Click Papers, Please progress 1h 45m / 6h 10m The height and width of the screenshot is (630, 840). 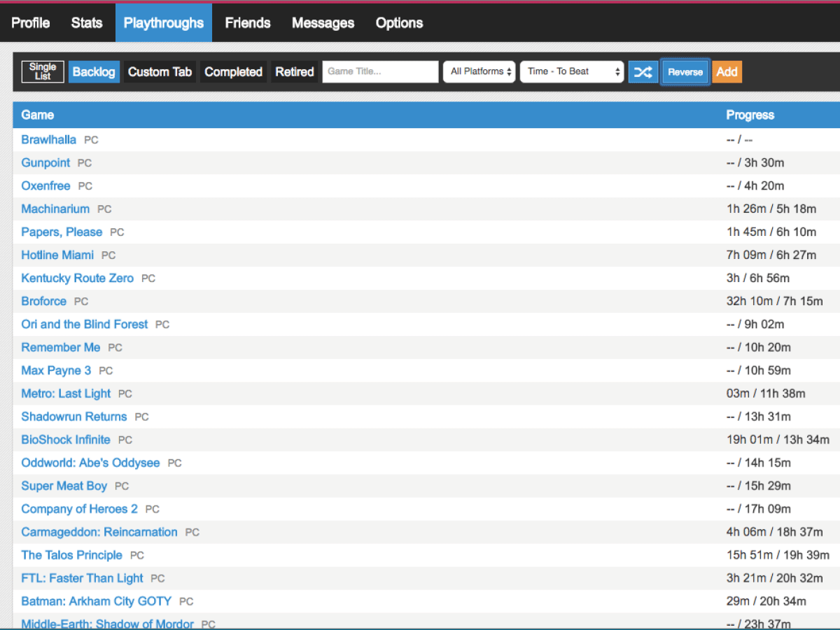click(771, 232)
